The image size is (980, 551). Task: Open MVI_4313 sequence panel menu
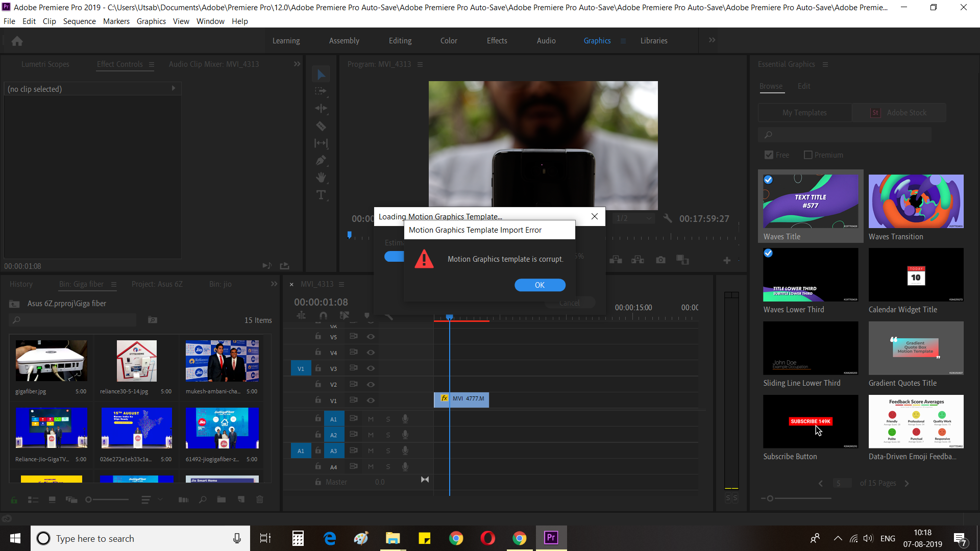pos(341,284)
